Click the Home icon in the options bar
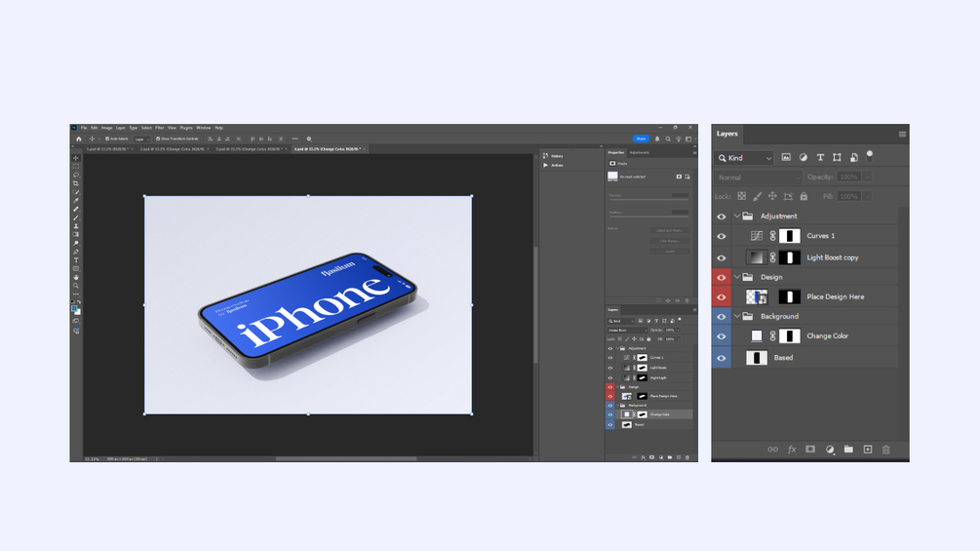 [79, 138]
